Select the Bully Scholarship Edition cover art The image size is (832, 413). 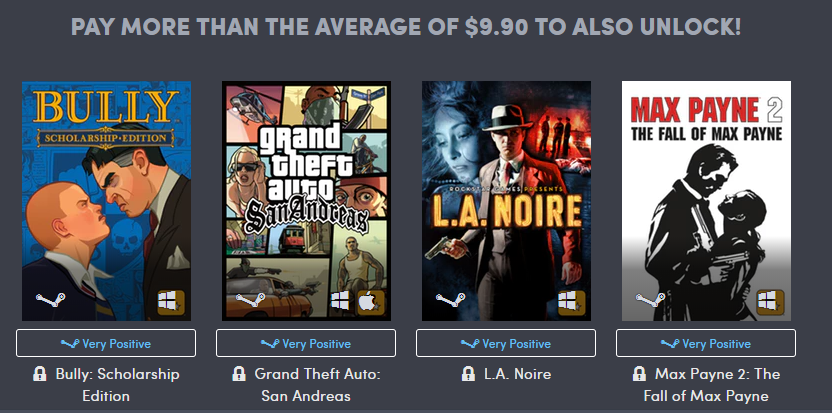[x=106, y=201]
